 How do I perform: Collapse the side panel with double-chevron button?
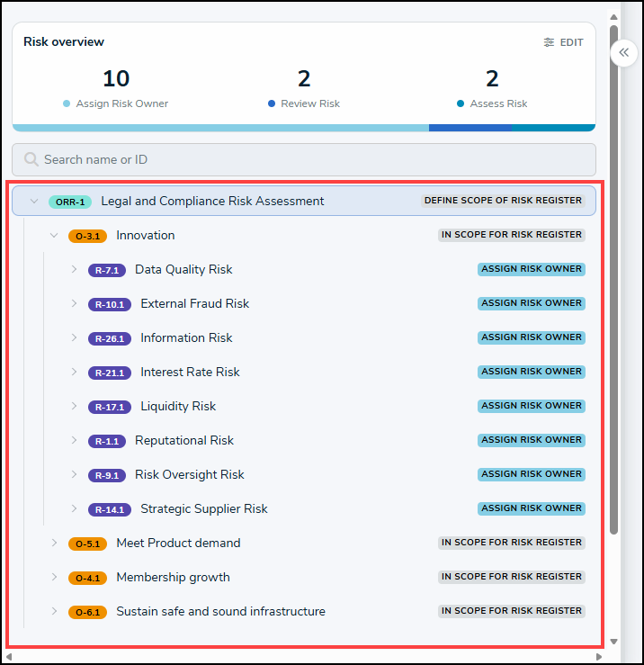point(623,52)
